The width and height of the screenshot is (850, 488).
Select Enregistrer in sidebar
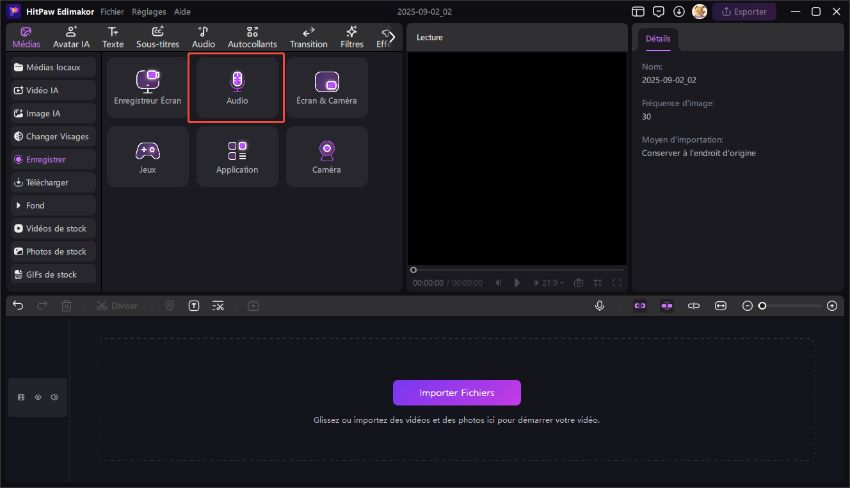pyautogui.click(x=53, y=159)
